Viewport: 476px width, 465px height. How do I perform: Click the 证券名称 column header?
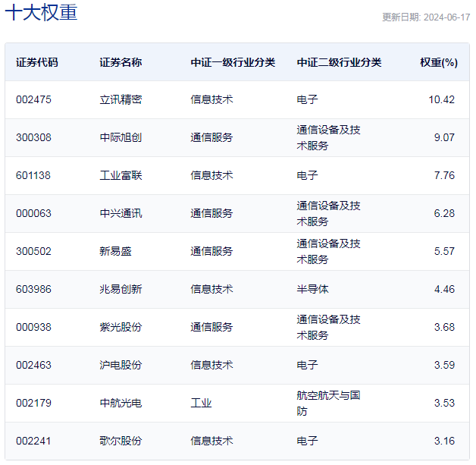121,62
